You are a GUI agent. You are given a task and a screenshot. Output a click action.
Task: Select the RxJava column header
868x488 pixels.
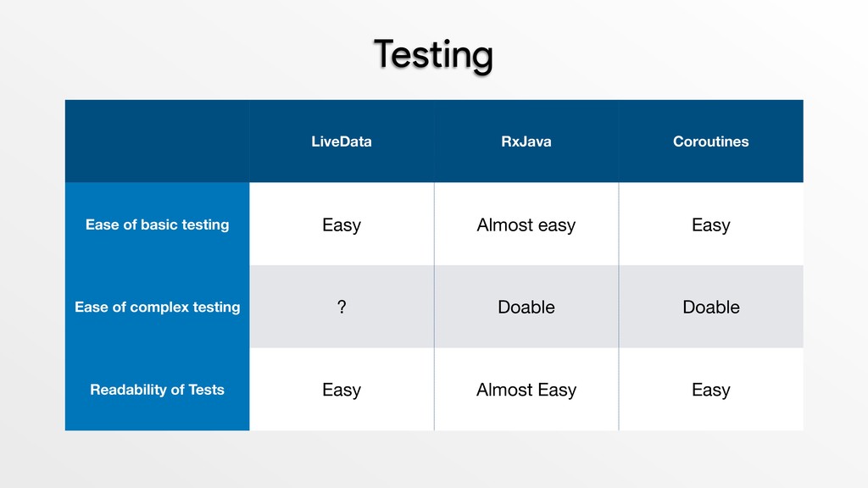click(526, 141)
